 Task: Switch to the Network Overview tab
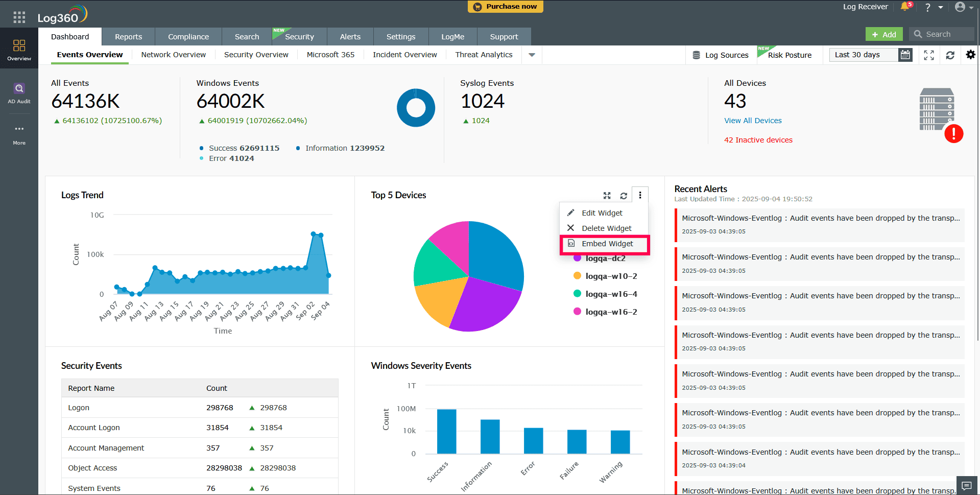tap(173, 55)
